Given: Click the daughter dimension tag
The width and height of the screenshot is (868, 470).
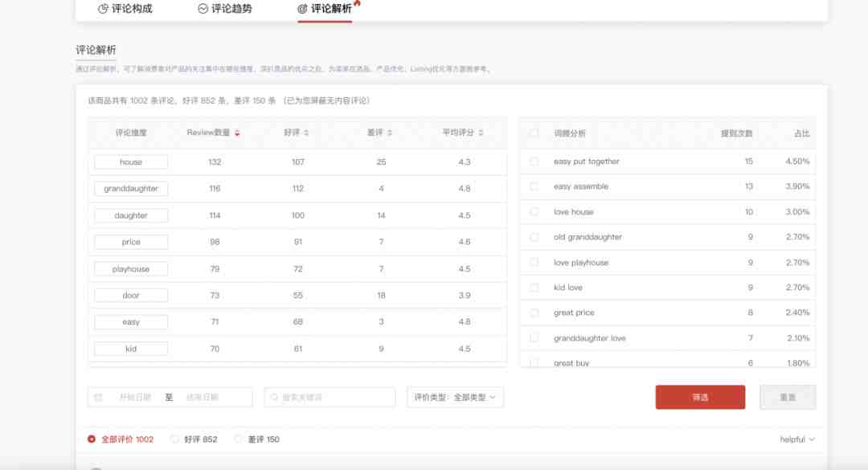Looking at the screenshot, I should [x=131, y=215].
